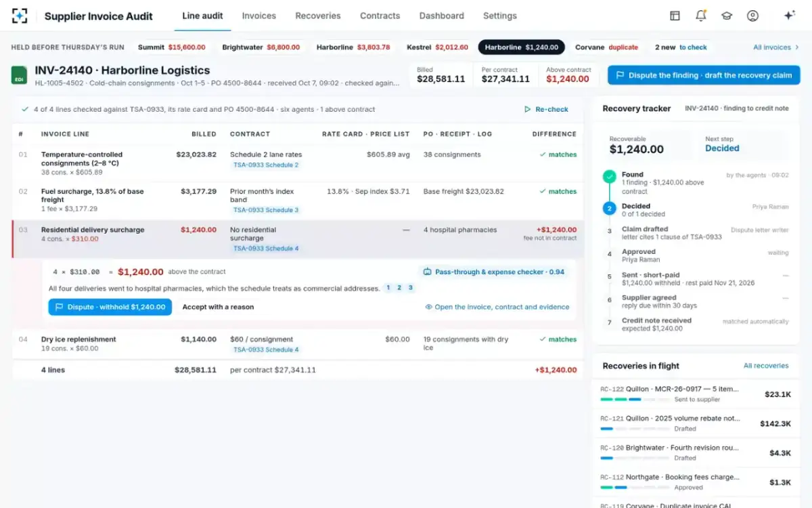The width and height of the screenshot is (812, 508).
Task: Select the Kestrel $2,012.60 held invoice
Action: 437,47
